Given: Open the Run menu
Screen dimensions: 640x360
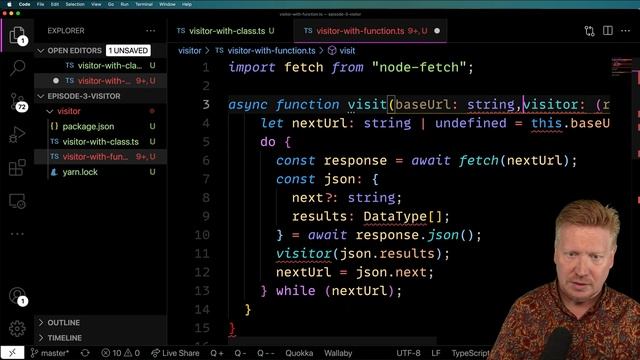Looking at the screenshot, I should pyautogui.click(x=124, y=4).
